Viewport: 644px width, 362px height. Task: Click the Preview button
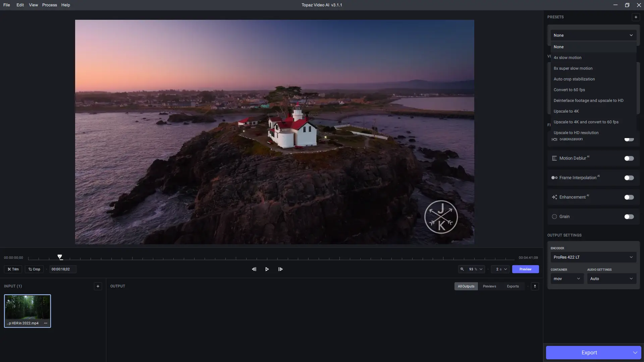coord(525,269)
